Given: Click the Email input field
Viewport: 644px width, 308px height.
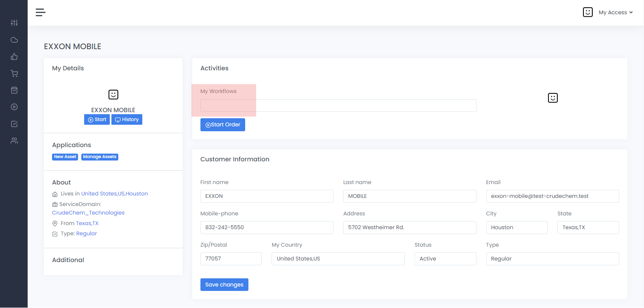Looking at the screenshot, I should pyautogui.click(x=552, y=196).
